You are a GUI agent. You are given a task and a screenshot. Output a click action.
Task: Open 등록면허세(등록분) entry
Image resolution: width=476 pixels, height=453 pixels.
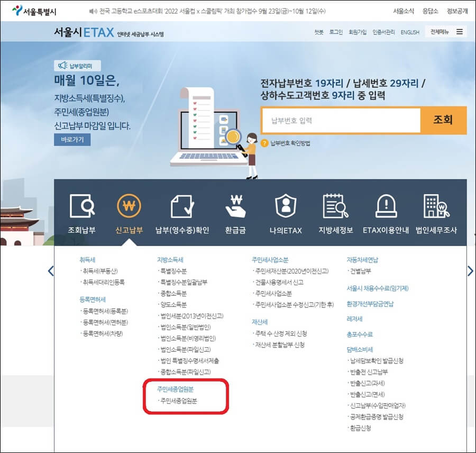105,311
